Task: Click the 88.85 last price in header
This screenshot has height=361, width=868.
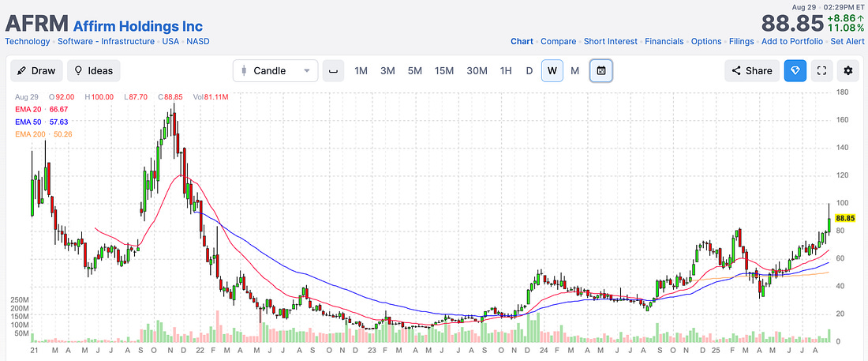Action: tap(793, 23)
